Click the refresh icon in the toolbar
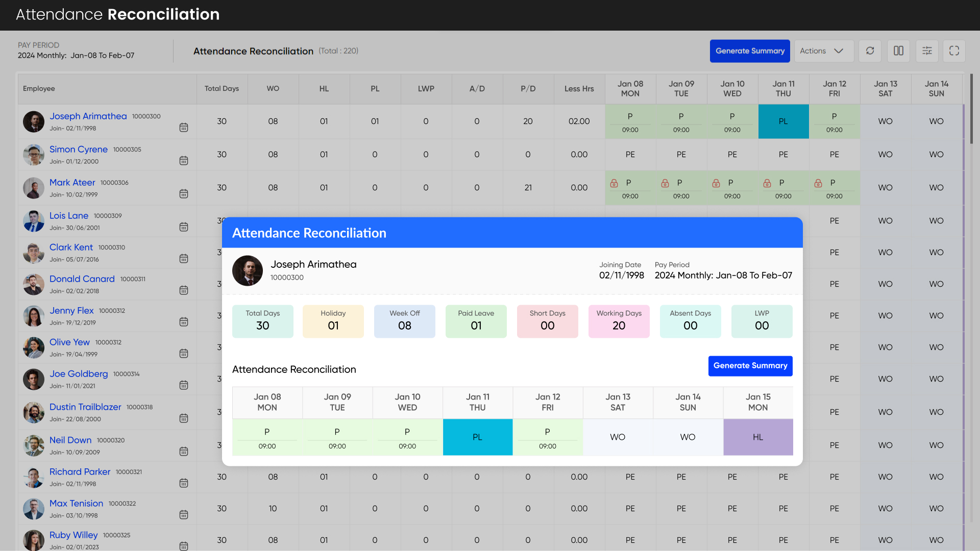Screen dimensions: 980x551 870,51
